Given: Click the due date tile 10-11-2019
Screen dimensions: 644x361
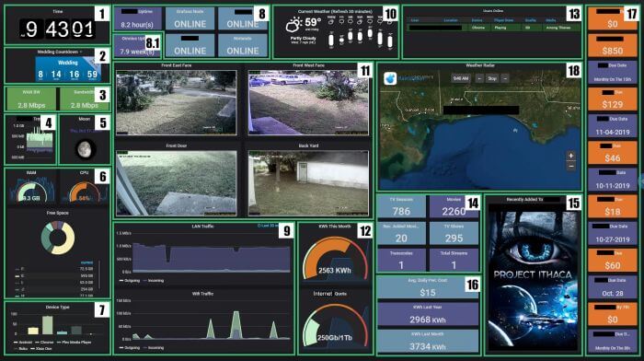Looking at the screenshot, I should point(613,180).
